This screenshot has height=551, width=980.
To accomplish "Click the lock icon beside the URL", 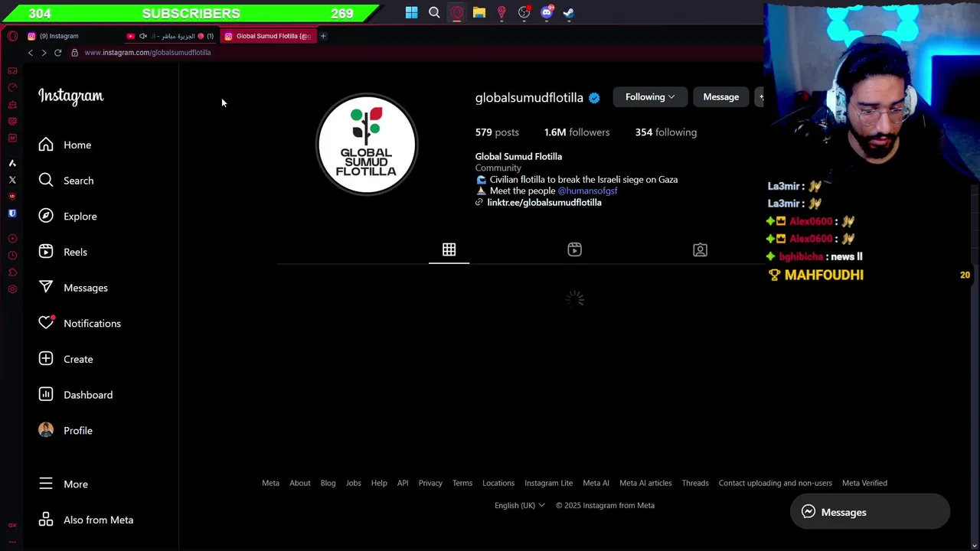I will point(74,53).
